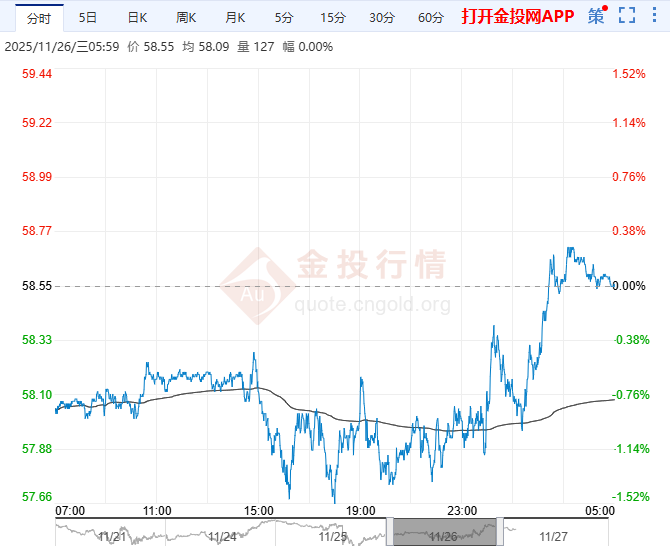Click the 幅 0.00% change value

coord(308,46)
